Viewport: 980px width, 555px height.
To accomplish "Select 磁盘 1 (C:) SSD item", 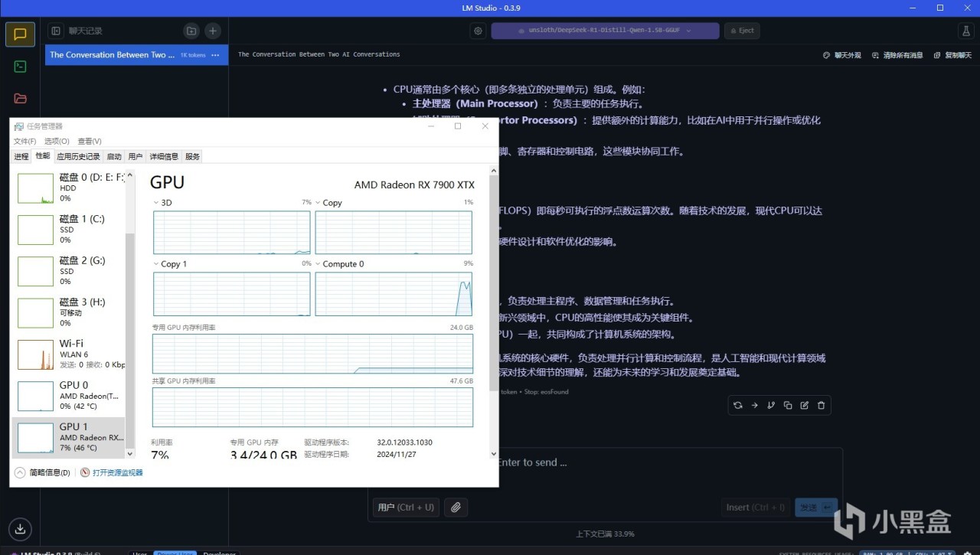I will pyautogui.click(x=68, y=229).
